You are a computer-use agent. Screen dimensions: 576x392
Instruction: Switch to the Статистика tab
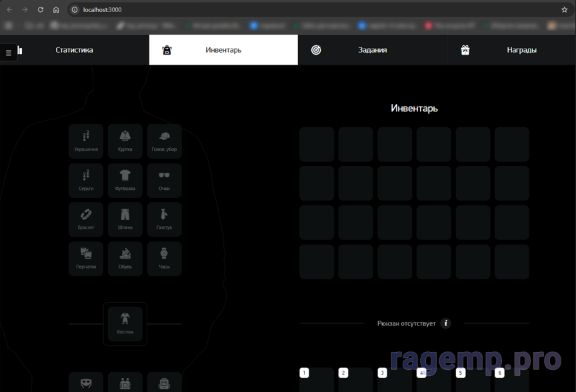click(74, 50)
